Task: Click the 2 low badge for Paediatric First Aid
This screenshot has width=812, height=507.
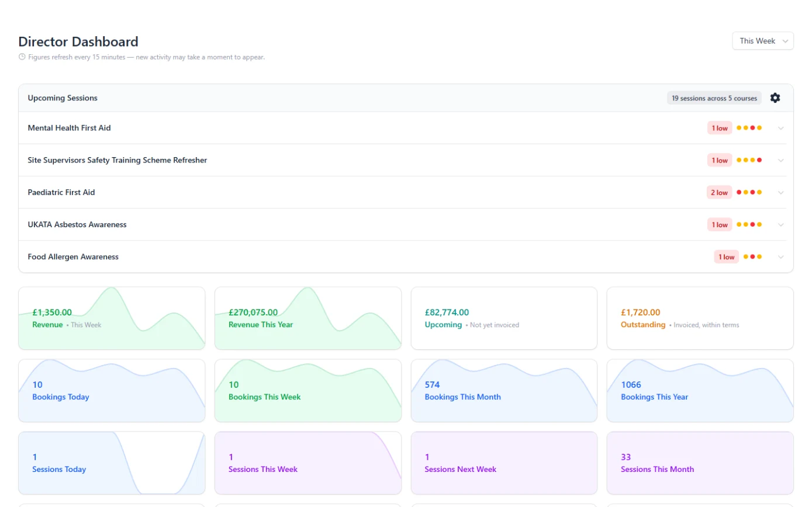Action: (x=719, y=192)
